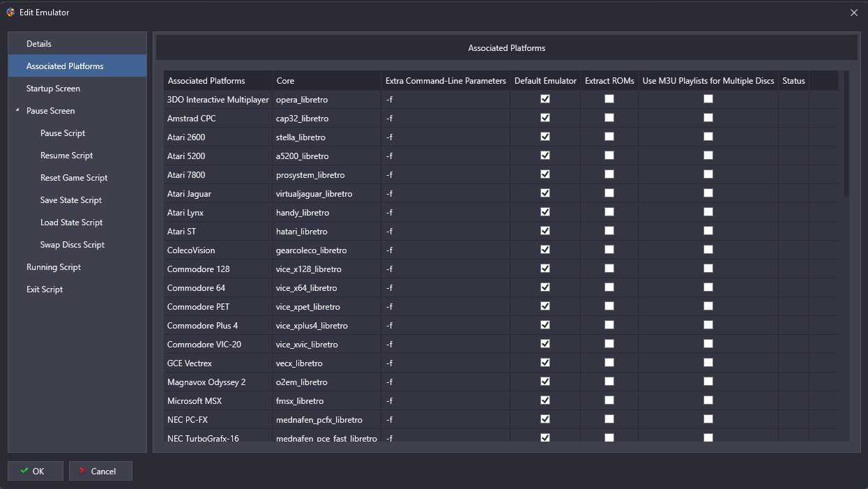Open the Running Script section
868x489 pixels.
[77, 266]
